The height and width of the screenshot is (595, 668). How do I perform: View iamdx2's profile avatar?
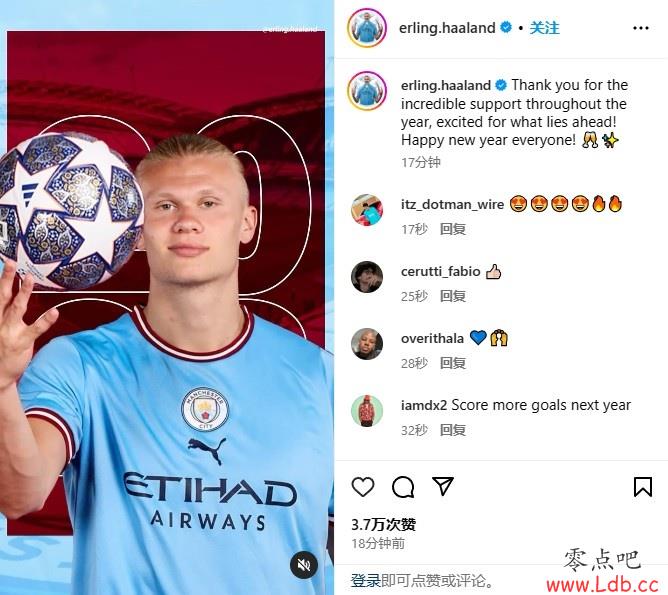(x=367, y=411)
